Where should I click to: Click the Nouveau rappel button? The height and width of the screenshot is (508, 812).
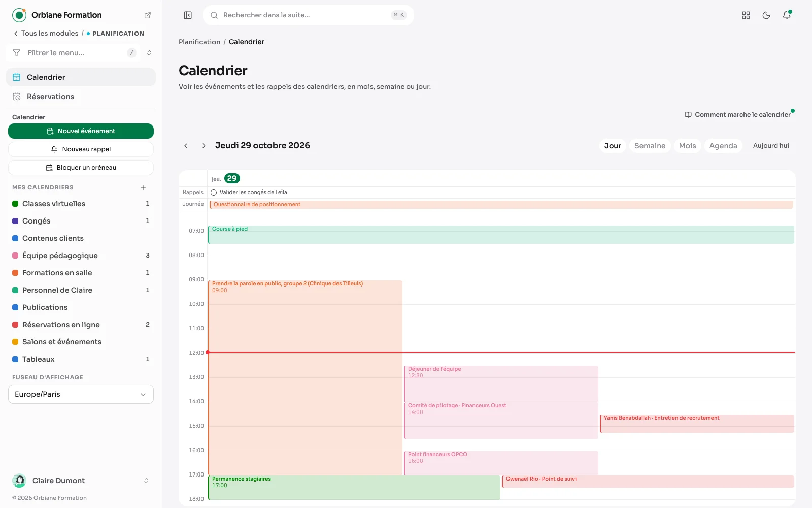tap(81, 149)
